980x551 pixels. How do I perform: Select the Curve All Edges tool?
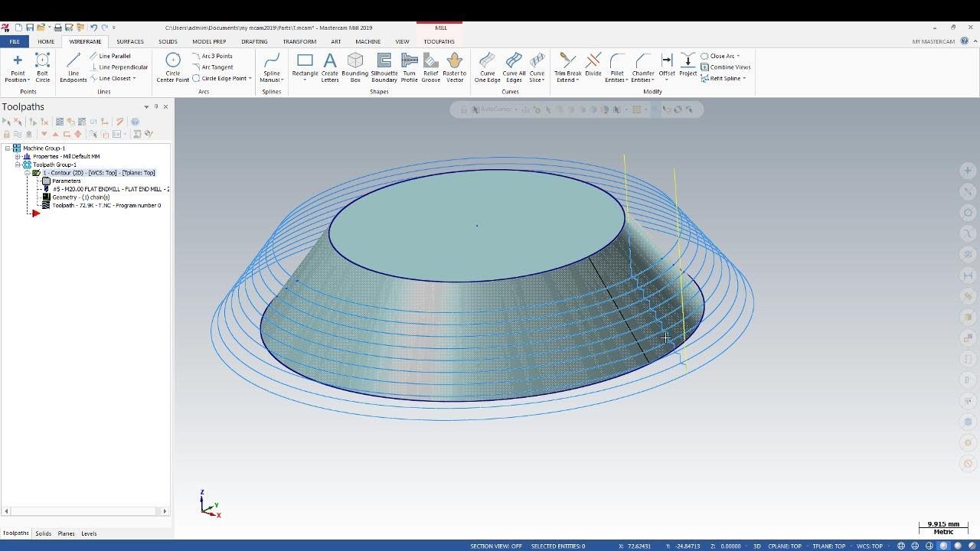pyautogui.click(x=514, y=67)
